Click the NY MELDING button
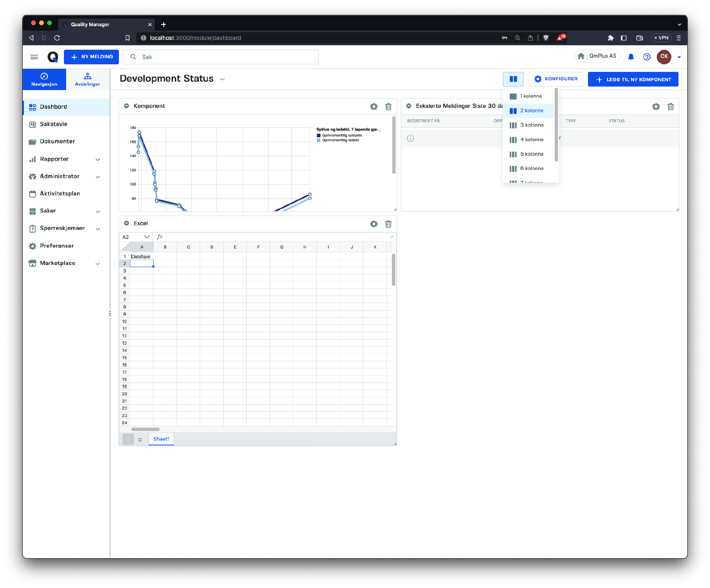710x588 pixels. [x=91, y=57]
